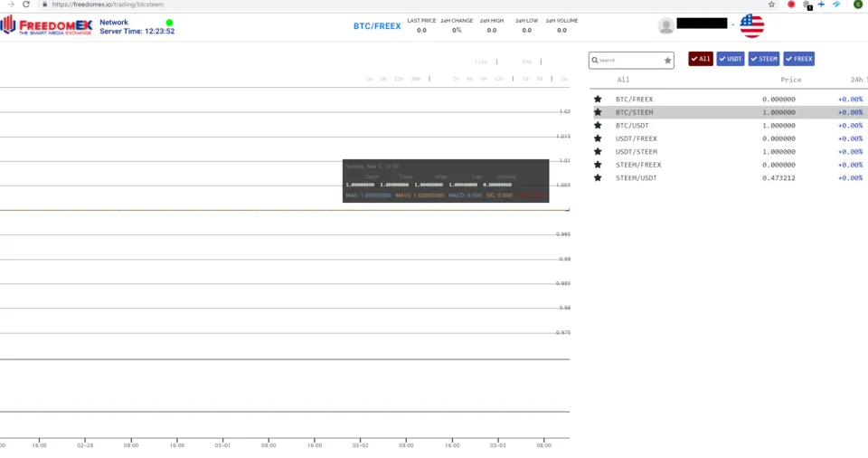Click the FreedomEx logo
The height and width of the screenshot is (458, 868).
[x=46, y=25]
